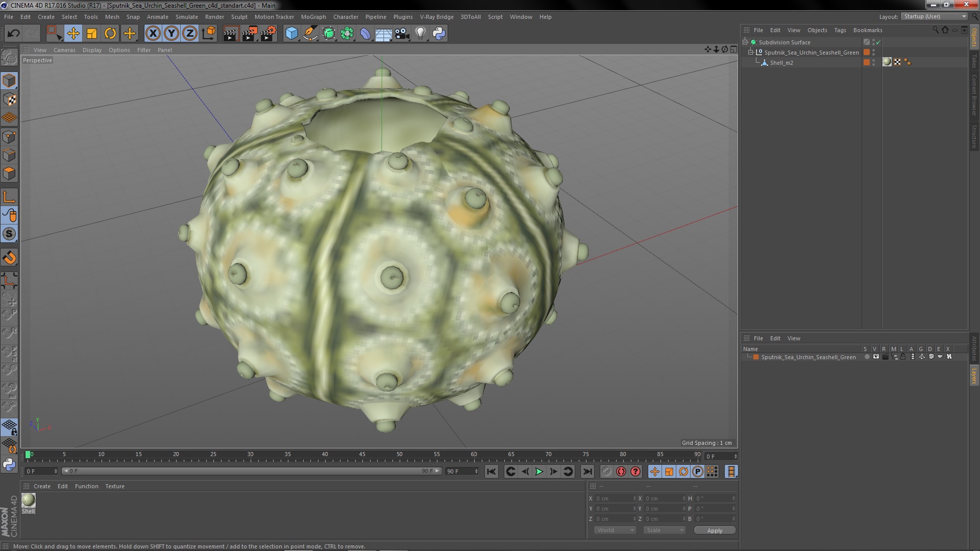Image resolution: width=980 pixels, height=551 pixels.
Task: Open Material Manager Create menu
Action: [x=42, y=486]
